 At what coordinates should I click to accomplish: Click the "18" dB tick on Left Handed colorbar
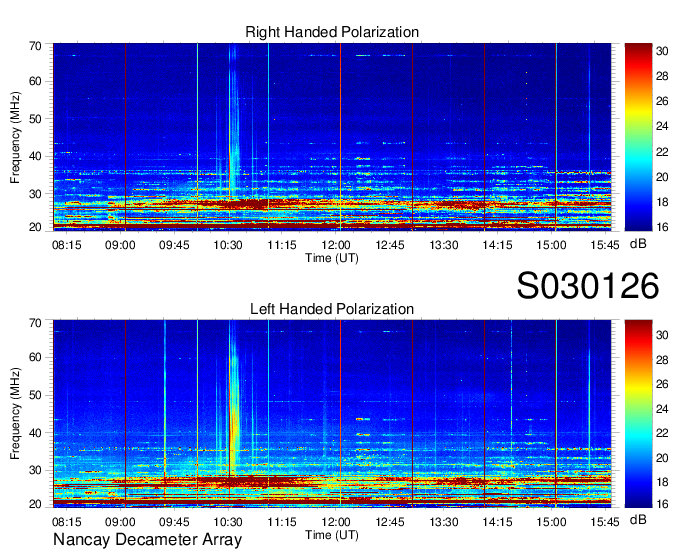tap(662, 483)
